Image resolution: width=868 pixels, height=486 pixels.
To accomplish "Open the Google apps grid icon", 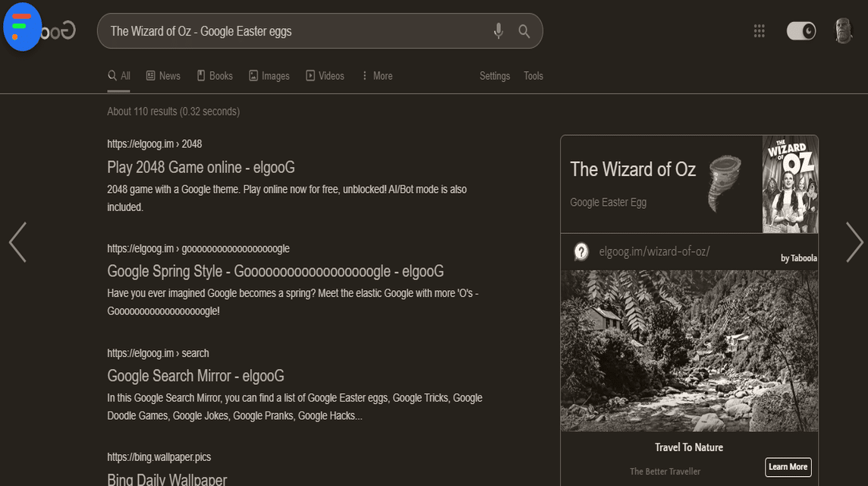I will [759, 31].
